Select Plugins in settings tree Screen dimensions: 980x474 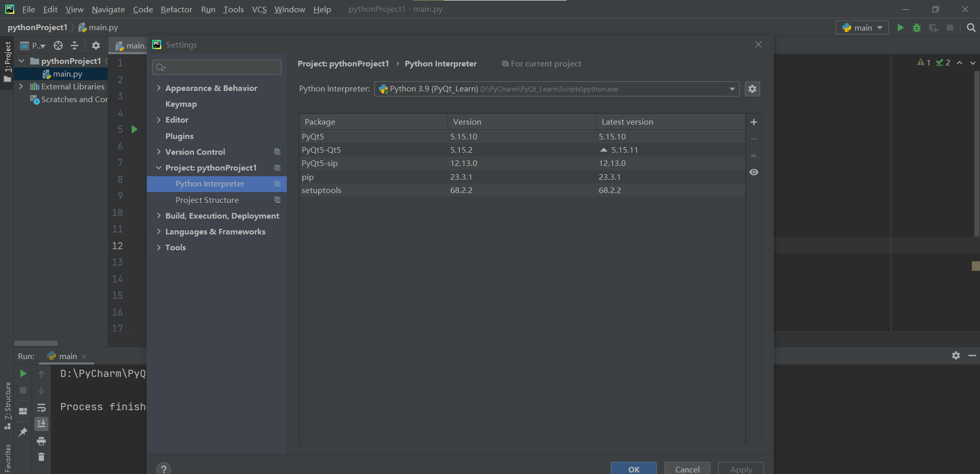[x=179, y=136]
